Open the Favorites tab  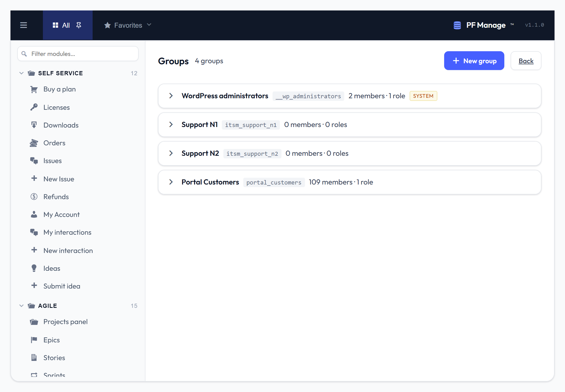coord(128,25)
